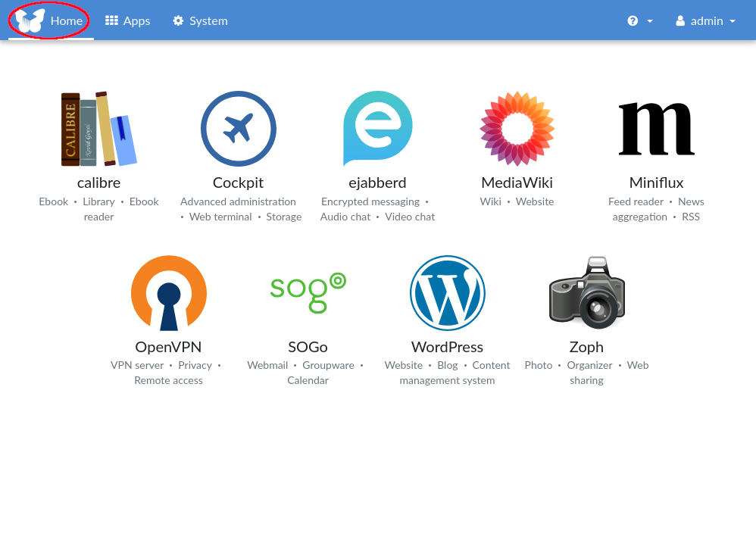Click the OpenVPN title text

(x=168, y=347)
